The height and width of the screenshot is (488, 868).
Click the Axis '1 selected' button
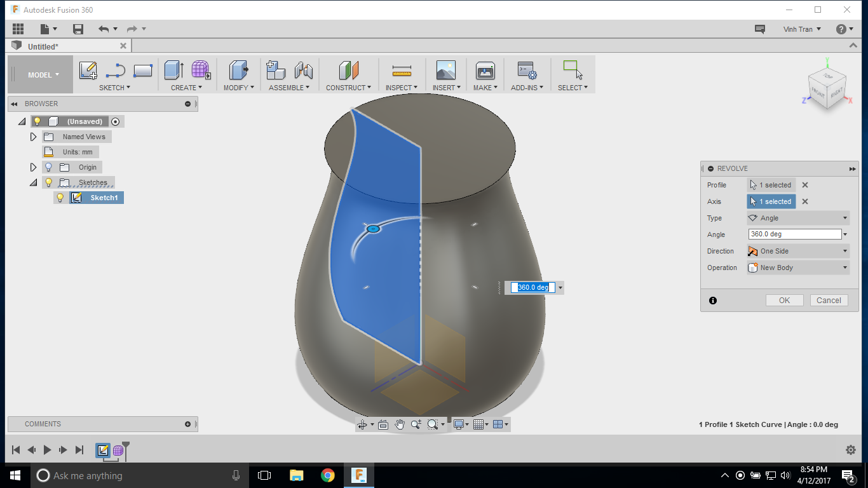pos(771,201)
